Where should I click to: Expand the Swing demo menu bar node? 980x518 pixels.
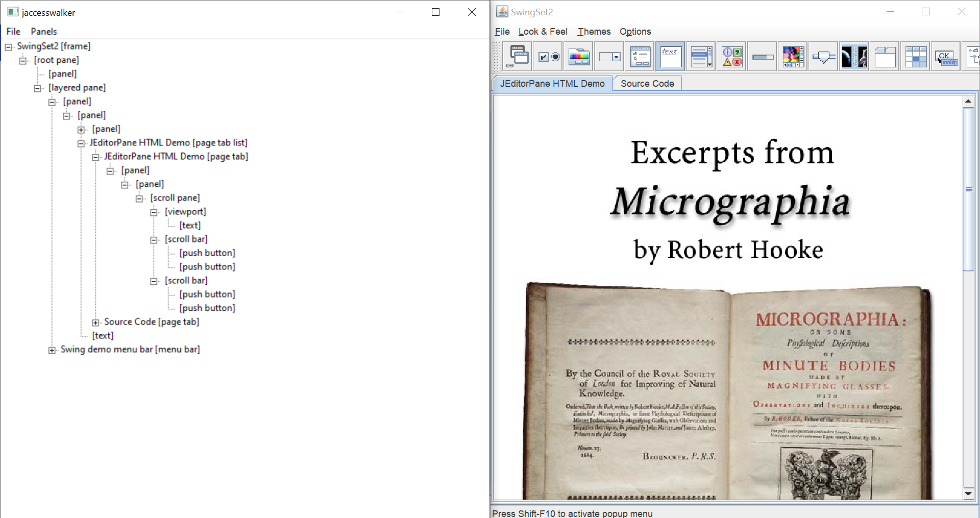pyautogui.click(x=52, y=350)
